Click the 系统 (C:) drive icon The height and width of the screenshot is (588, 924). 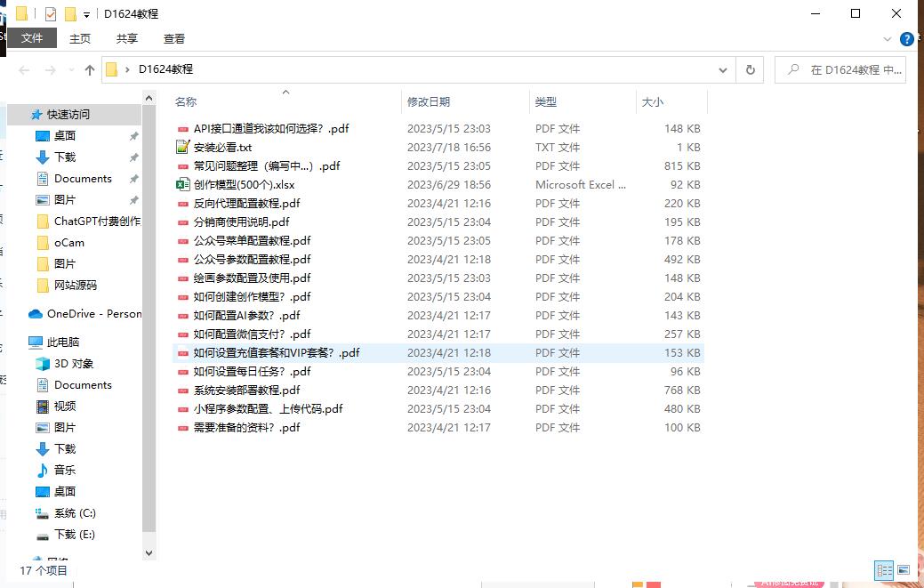43,513
